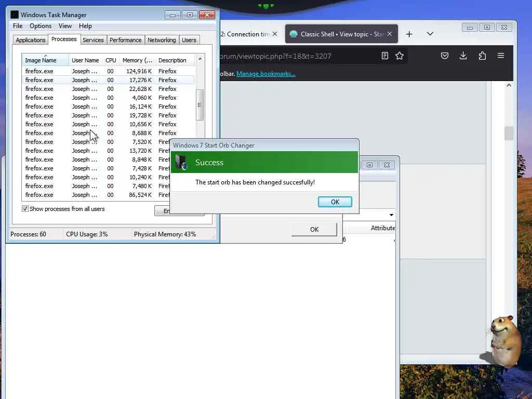Click the Firefox address bar URL field
Image resolution: width=532 pixels, height=399 pixels.
pos(299,56)
